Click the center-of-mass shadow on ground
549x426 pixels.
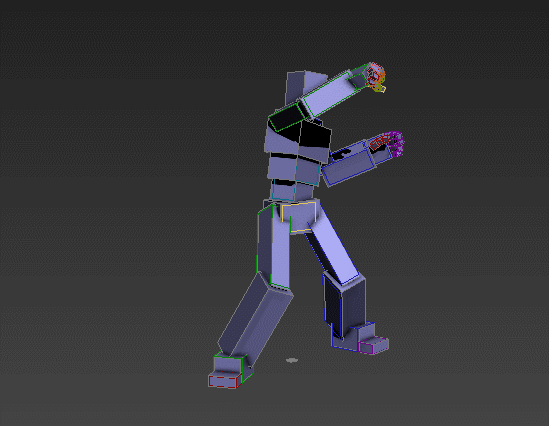(x=292, y=360)
